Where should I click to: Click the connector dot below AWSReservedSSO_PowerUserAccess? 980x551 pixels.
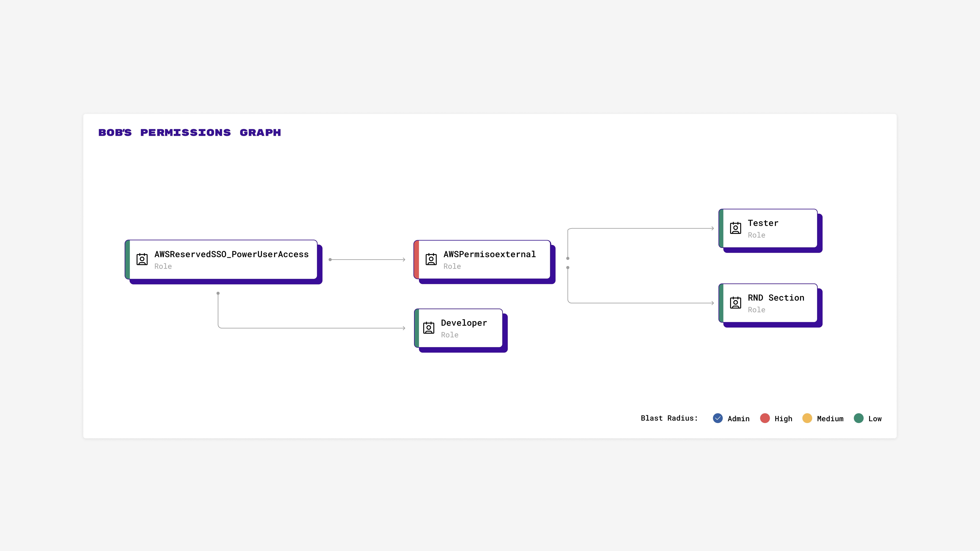218,293
